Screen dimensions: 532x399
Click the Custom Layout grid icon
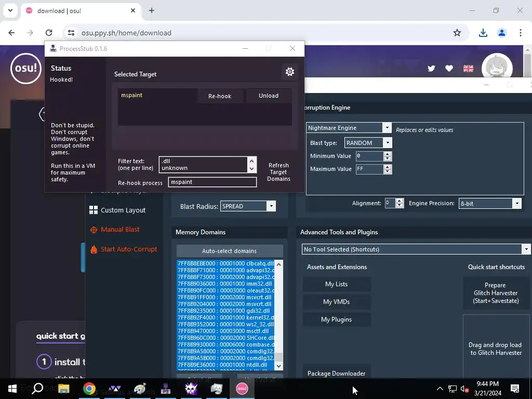[94, 210]
